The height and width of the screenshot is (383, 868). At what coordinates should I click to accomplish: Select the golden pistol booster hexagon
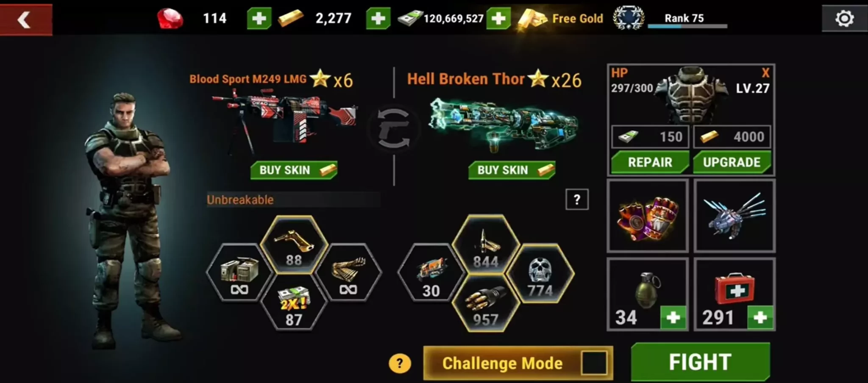point(294,245)
